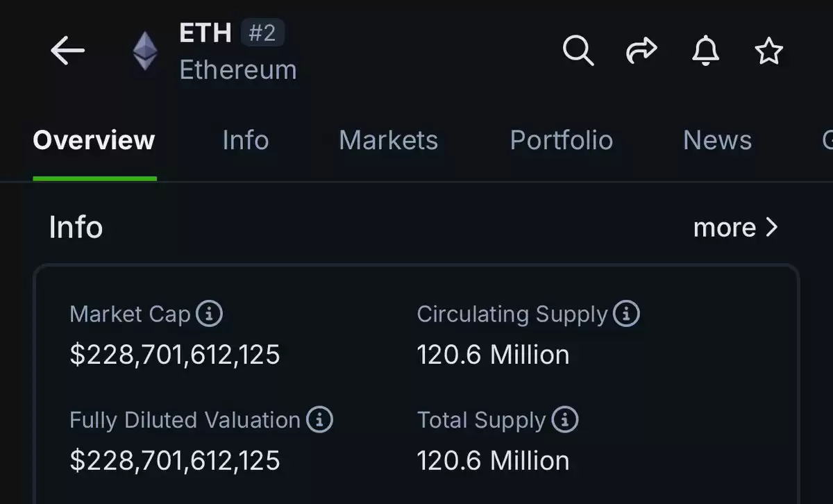Expand Info section via more chevron
This screenshot has height=504, width=833.
737,227
